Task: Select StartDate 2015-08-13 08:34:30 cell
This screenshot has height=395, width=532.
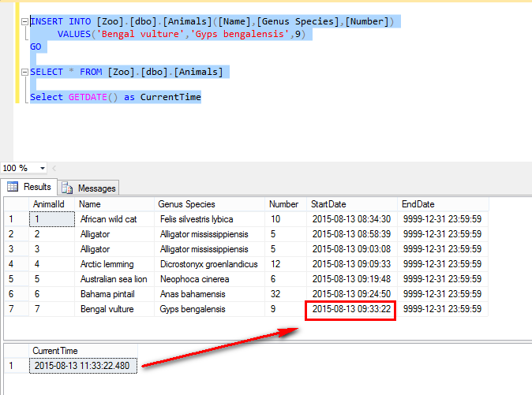Action: 351,219
